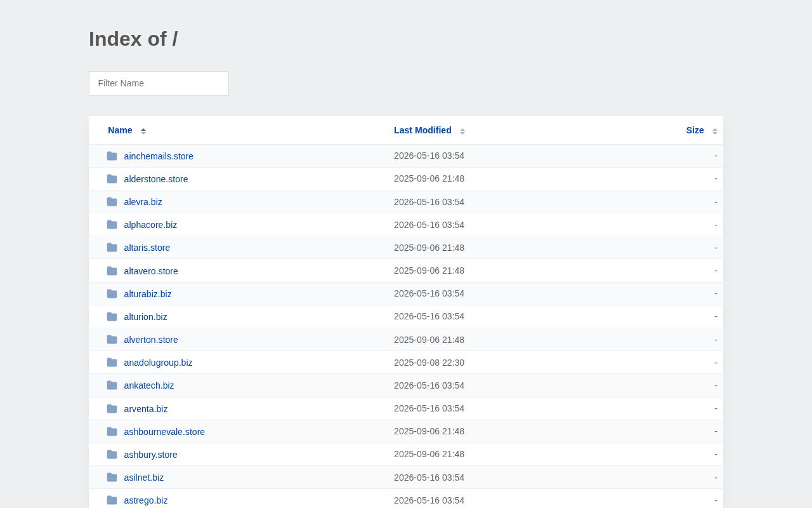The height and width of the screenshot is (508, 812).
Task: Click sort arrows next to Size header
Action: pos(715,131)
